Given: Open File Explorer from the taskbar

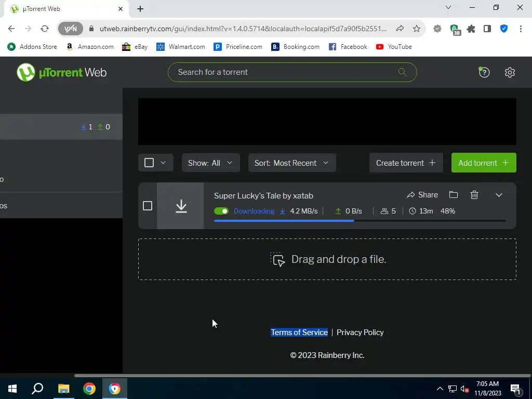Looking at the screenshot, I should (63, 389).
